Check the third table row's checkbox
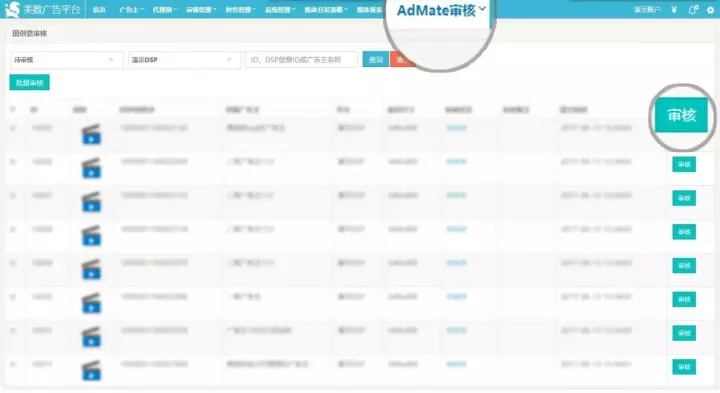 point(13,196)
